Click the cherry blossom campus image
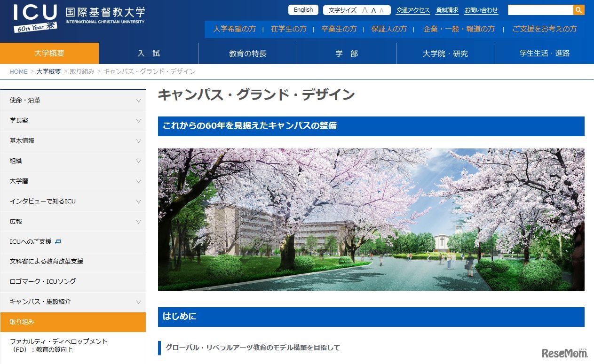 371,219
